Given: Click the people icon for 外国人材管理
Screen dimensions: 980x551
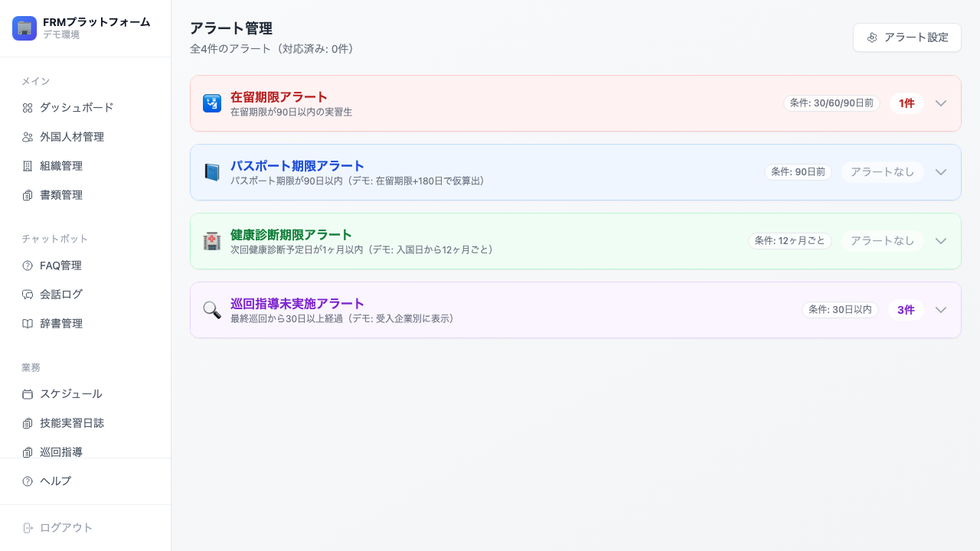Looking at the screenshot, I should [28, 137].
